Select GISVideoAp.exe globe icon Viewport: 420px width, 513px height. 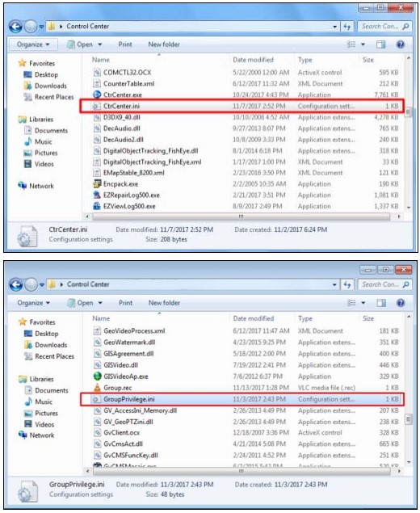click(x=97, y=376)
